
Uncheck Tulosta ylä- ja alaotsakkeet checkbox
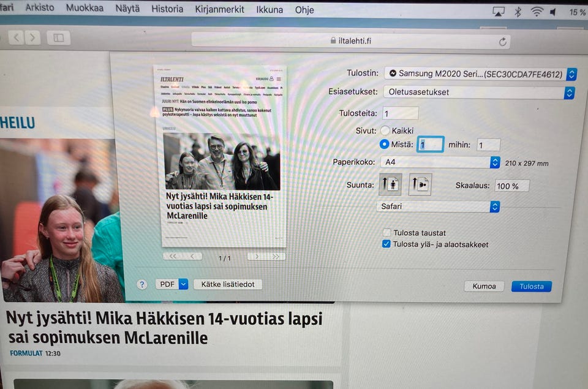click(386, 244)
